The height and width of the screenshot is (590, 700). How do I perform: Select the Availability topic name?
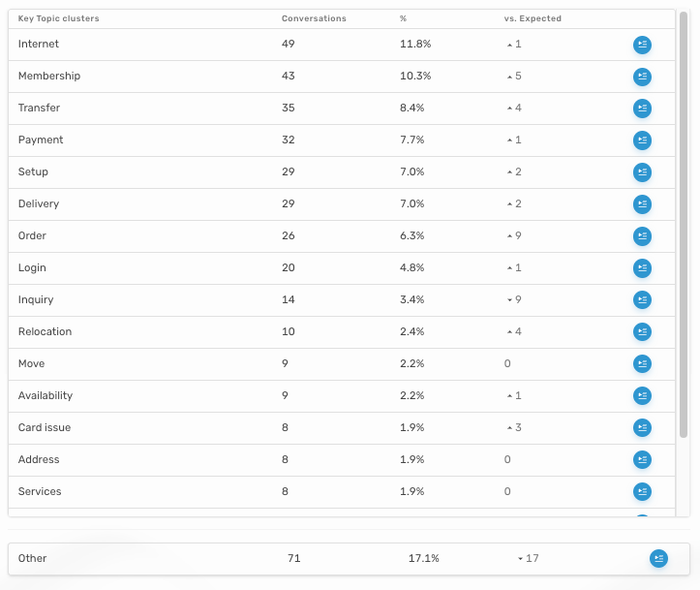pyautogui.click(x=46, y=395)
